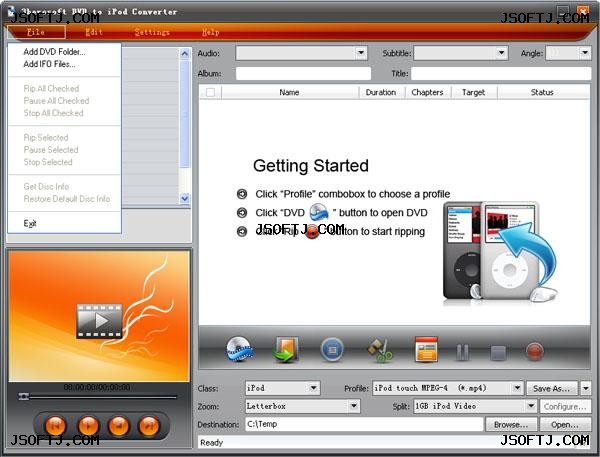Choose Exit from the File menu
The width and height of the screenshot is (600, 457).
click(x=64, y=223)
